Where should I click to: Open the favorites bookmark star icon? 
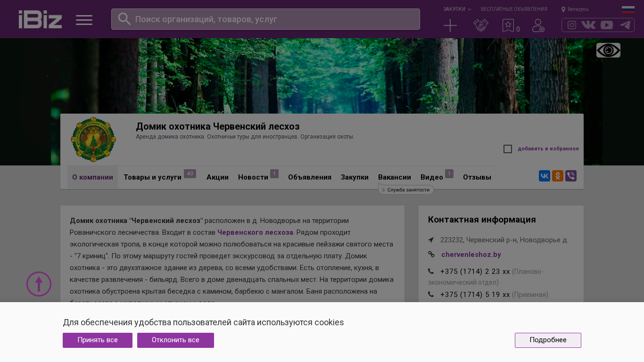[x=508, y=25]
